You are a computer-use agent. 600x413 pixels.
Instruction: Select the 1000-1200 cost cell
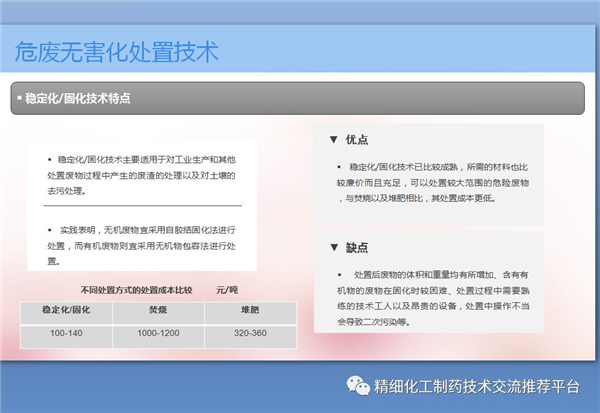coord(156,333)
